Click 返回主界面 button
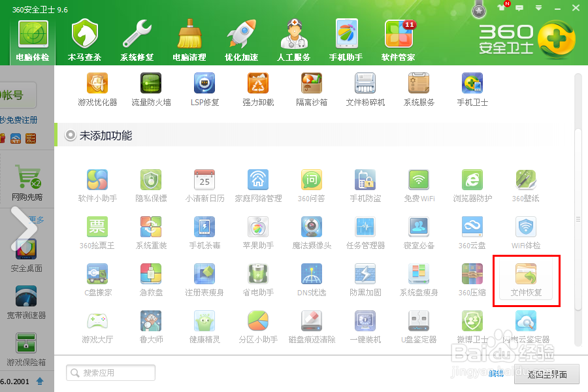588x392 pixels. pyautogui.click(x=547, y=374)
